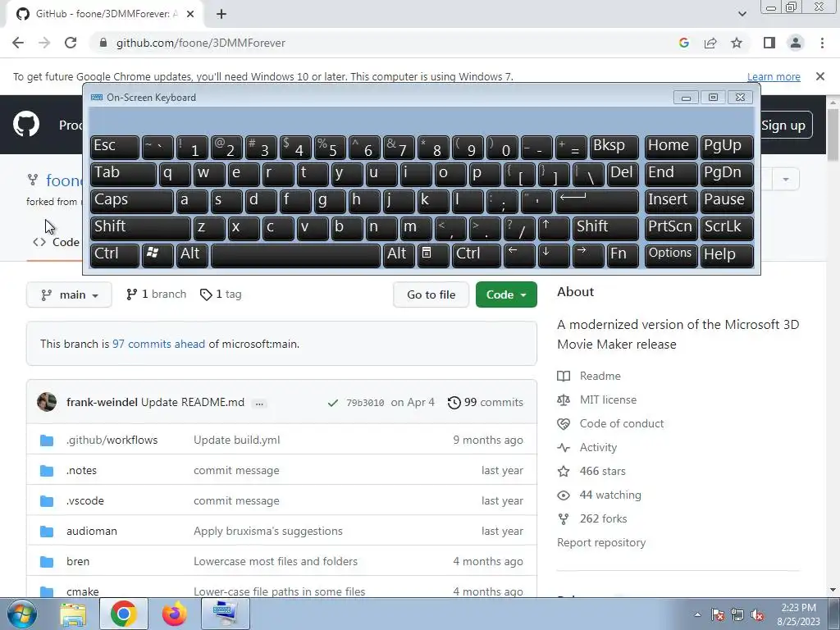Open the .github/workflows folder
The width and height of the screenshot is (840, 630).
[x=112, y=440]
